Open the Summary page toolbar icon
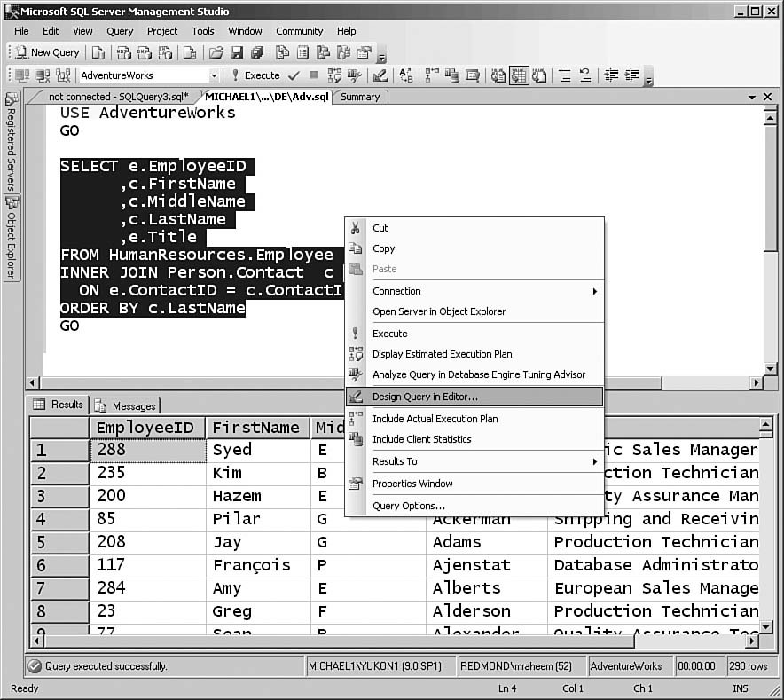The height and width of the screenshot is (700, 784). point(303,52)
